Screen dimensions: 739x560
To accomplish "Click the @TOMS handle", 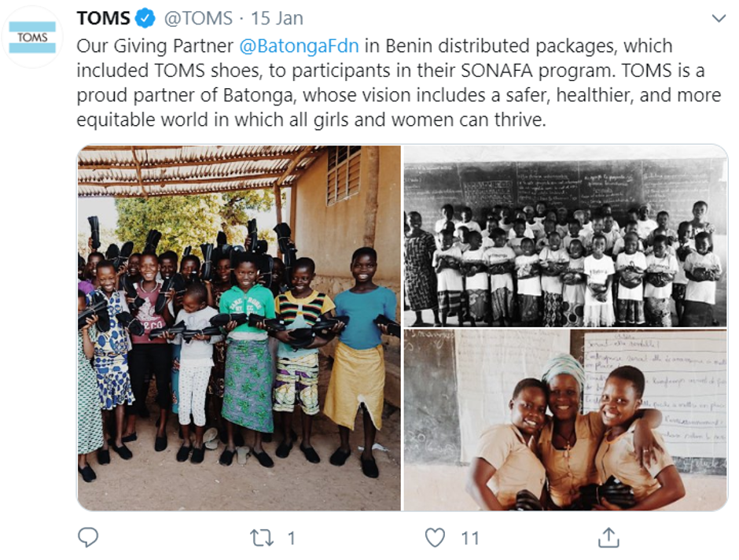I will [x=198, y=18].
